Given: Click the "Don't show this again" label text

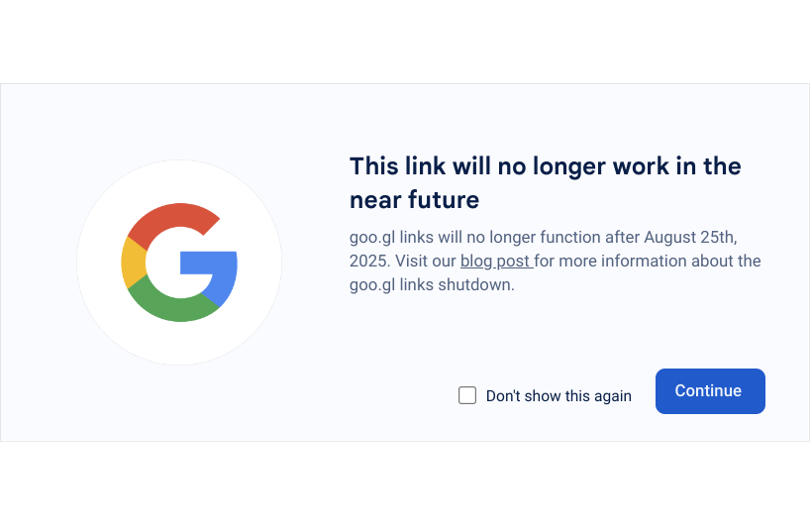Looking at the screenshot, I should 558,396.
